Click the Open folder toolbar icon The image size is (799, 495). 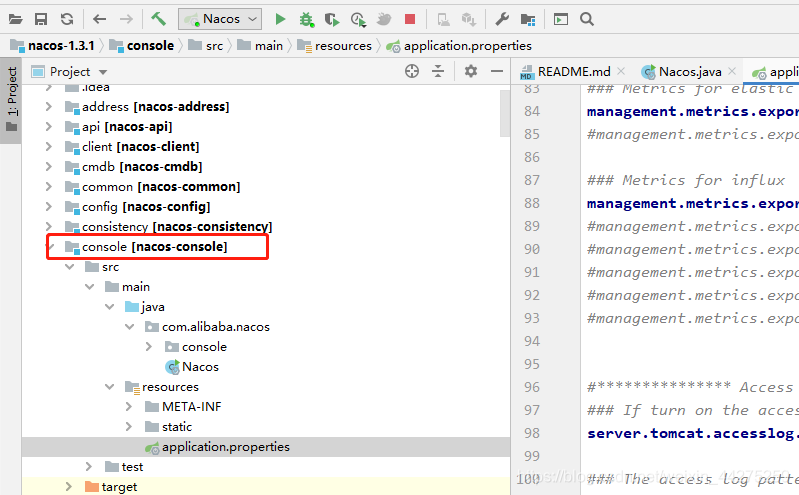[x=16, y=19]
